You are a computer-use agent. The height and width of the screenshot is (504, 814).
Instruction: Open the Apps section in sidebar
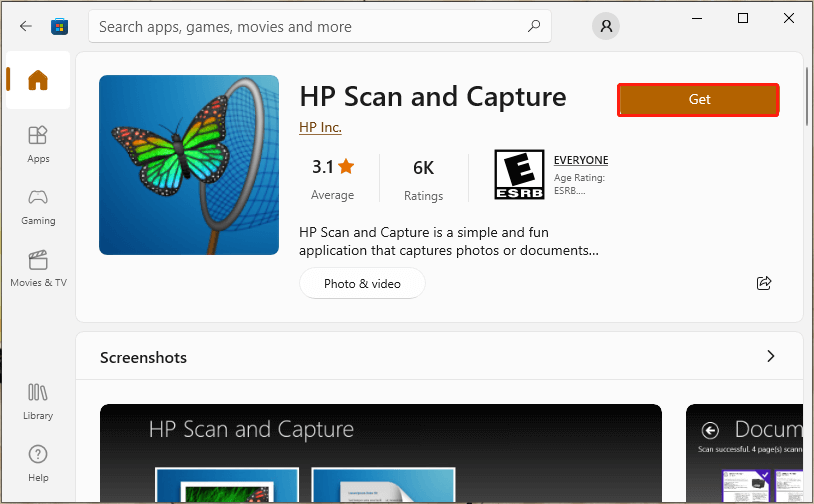coord(38,145)
